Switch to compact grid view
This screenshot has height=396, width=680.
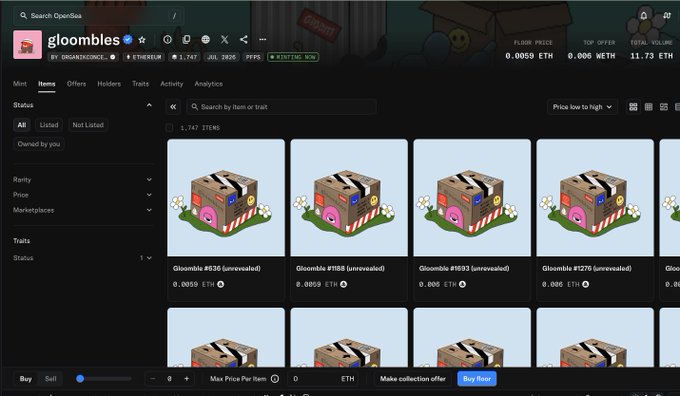648,107
